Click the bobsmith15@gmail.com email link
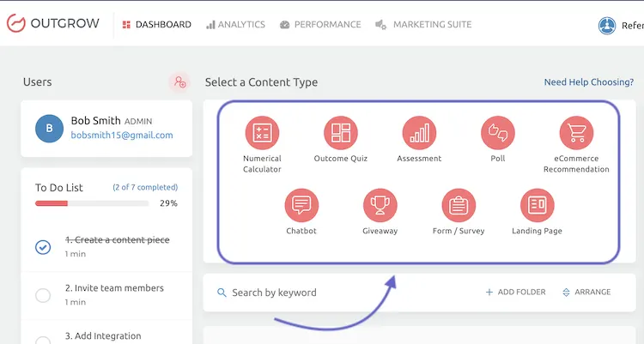 tap(122, 135)
